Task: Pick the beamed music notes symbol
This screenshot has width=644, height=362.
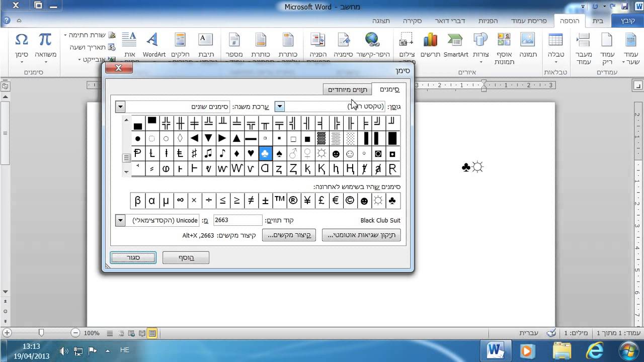Action: (208, 154)
